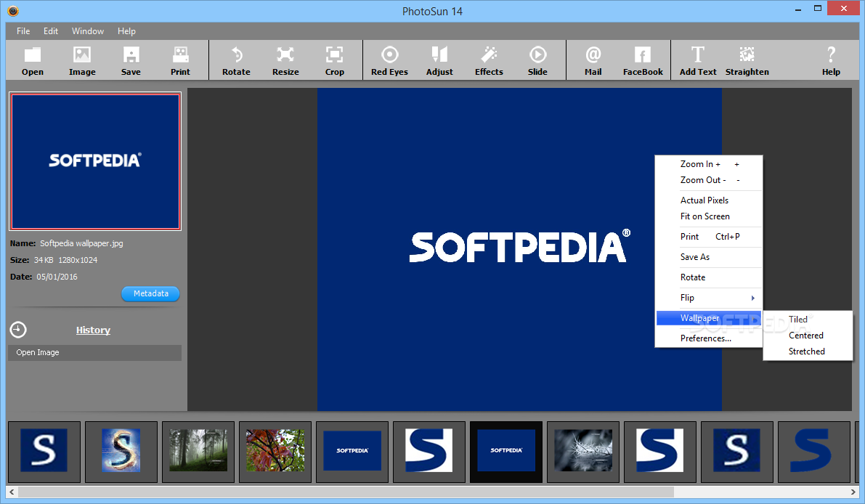Select the foggy forest filmstrip thumbnail
This screenshot has width=865, height=504.
click(198, 451)
